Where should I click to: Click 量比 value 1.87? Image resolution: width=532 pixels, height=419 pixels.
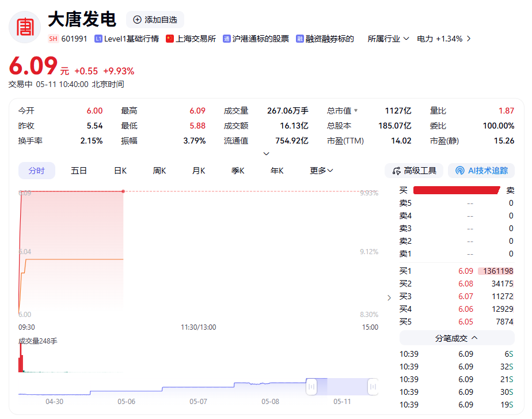click(506, 111)
